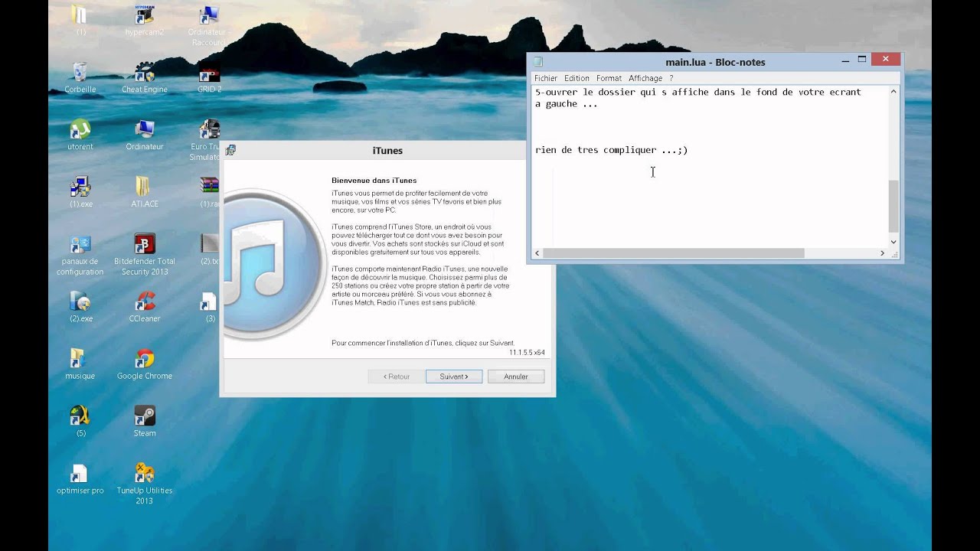Select the hypercam2 desktop icon
The height and width of the screenshot is (551, 980).
(x=145, y=21)
